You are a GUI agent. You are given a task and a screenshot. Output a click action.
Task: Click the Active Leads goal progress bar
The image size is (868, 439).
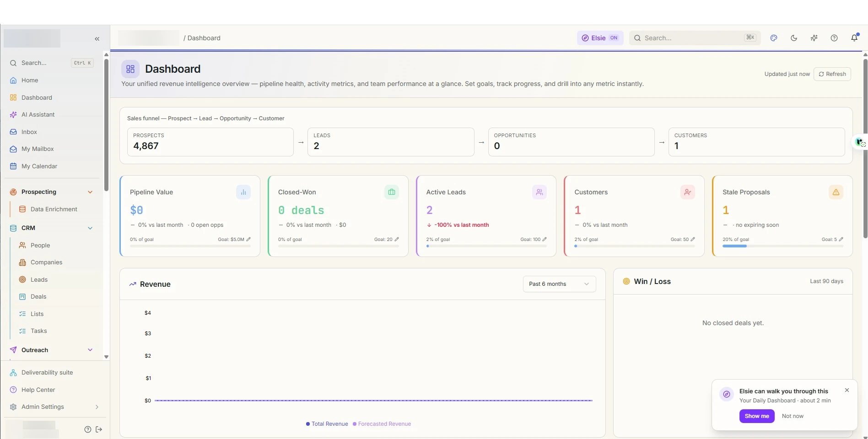(486, 246)
